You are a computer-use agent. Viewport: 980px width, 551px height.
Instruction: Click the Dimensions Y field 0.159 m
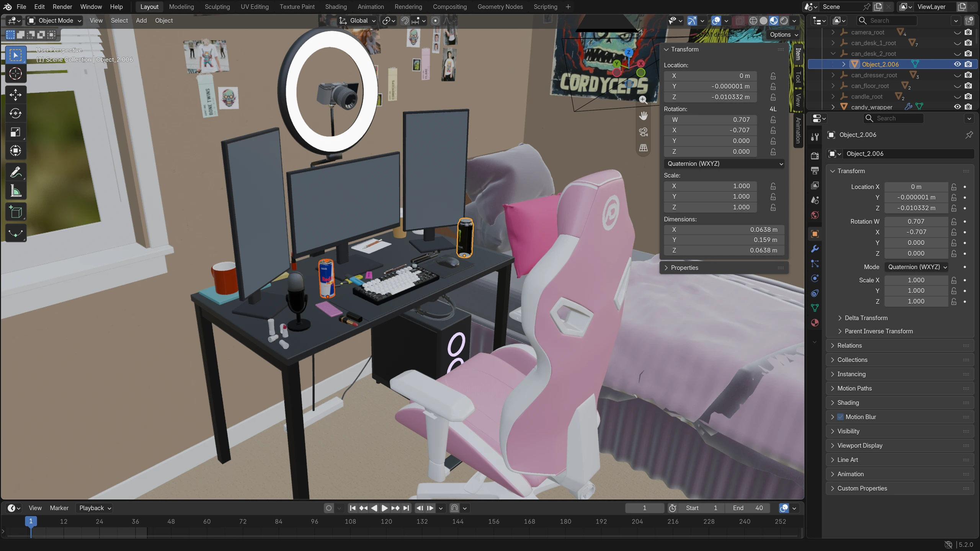coord(724,240)
